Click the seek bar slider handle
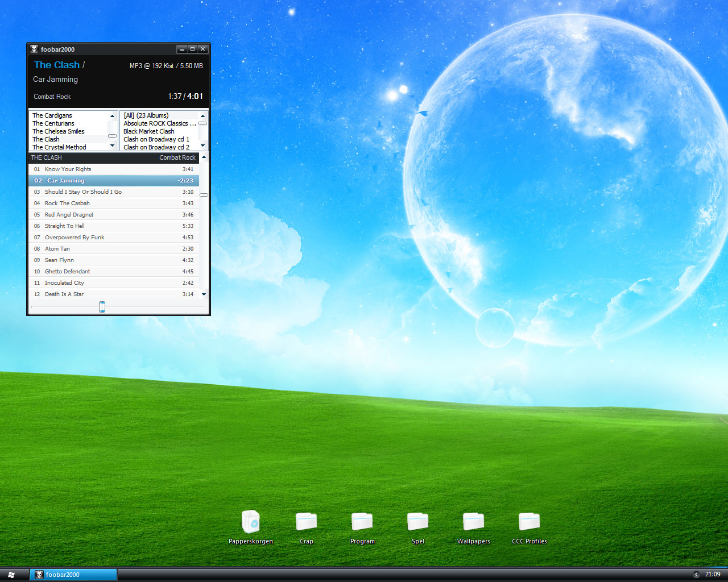728x582 pixels. click(x=102, y=307)
